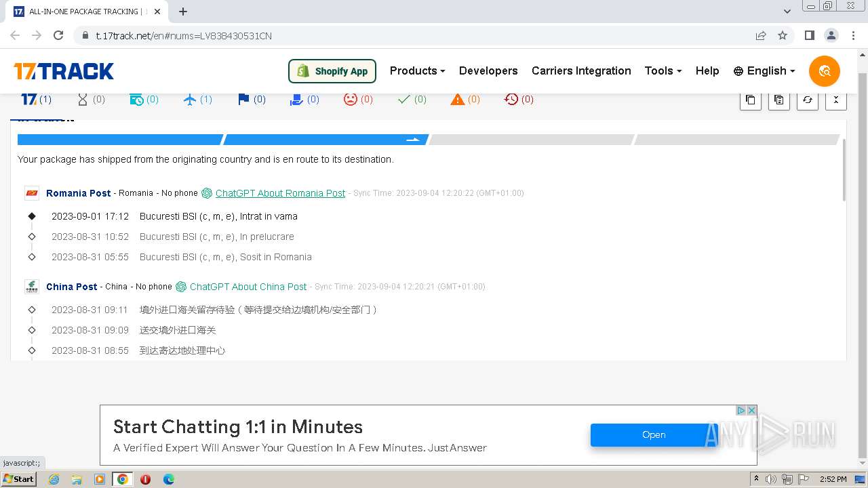Click the collapse results icon
Screen dimensions: 868x488
point(835,100)
